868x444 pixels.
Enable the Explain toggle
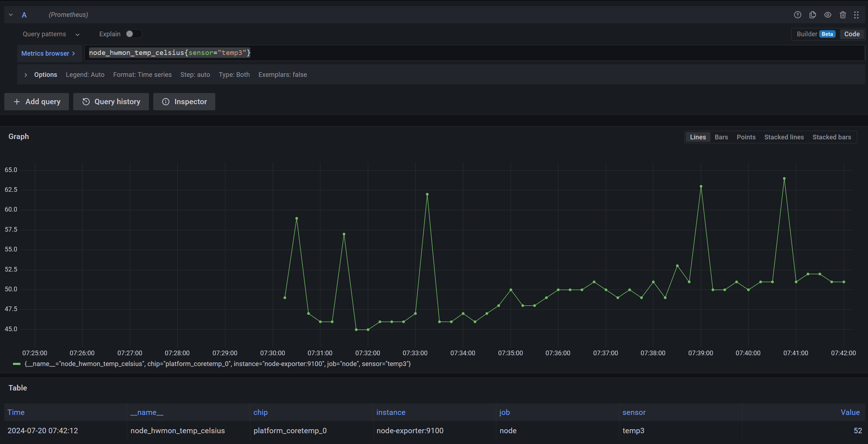point(133,33)
